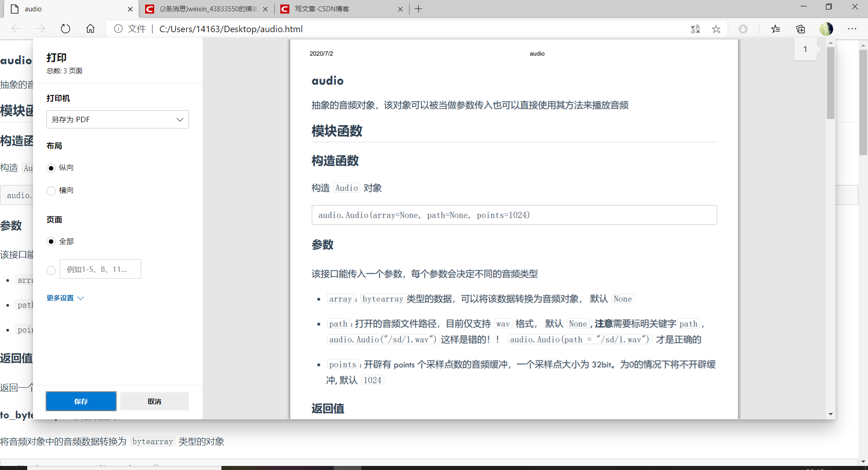Click the 返回值 heading in preview
The height and width of the screenshot is (470, 868).
[x=328, y=408]
